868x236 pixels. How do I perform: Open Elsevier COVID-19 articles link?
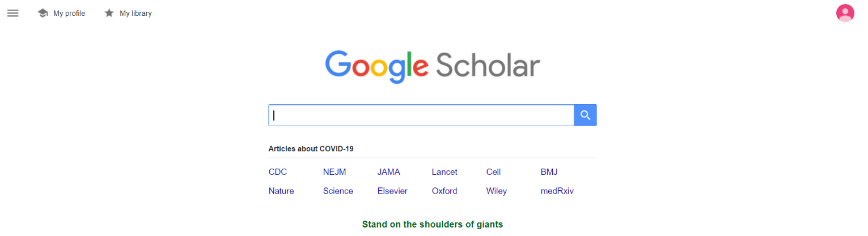pos(392,191)
